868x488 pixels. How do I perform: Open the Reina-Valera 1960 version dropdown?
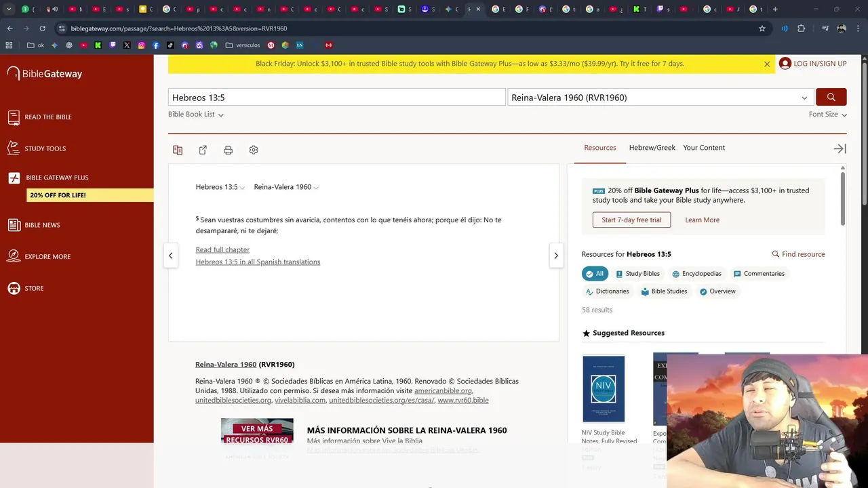[x=661, y=97]
